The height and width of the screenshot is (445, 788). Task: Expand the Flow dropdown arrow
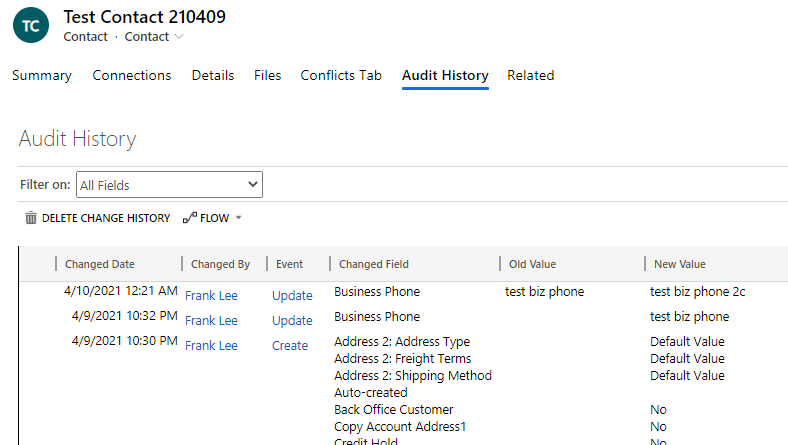[x=239, y=218]
